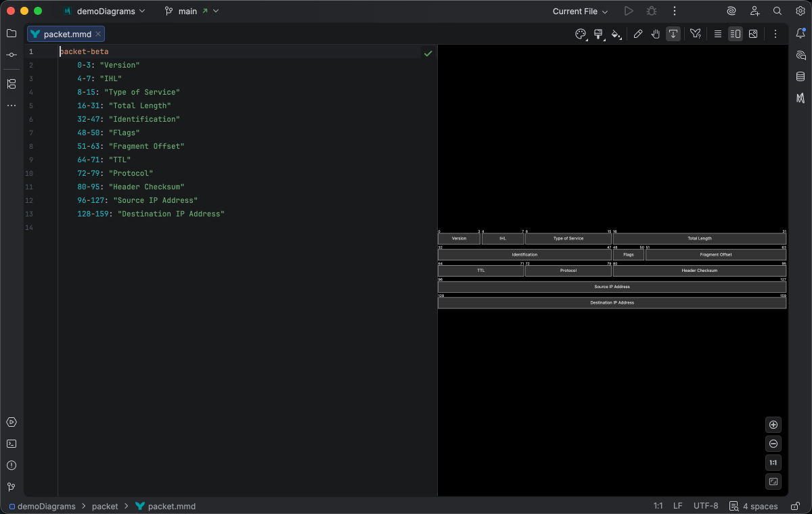Open the Mermaid tool window in right sidebar
812x514 pixels.
coord(800,98)
